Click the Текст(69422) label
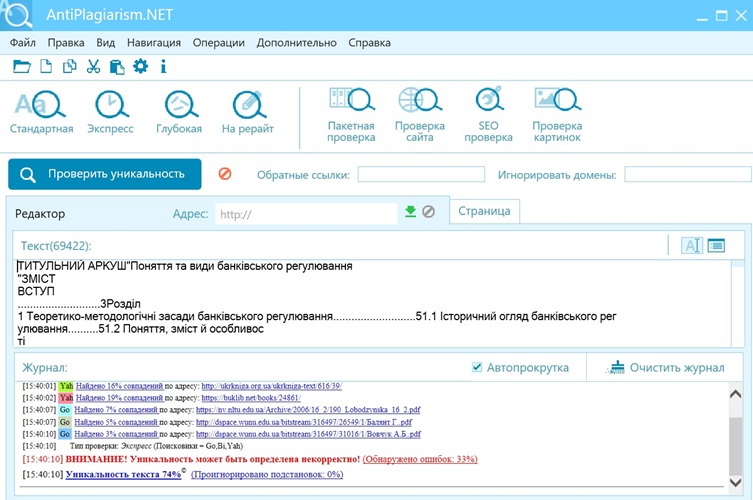 pyautogui.click(x=56, y=246)
